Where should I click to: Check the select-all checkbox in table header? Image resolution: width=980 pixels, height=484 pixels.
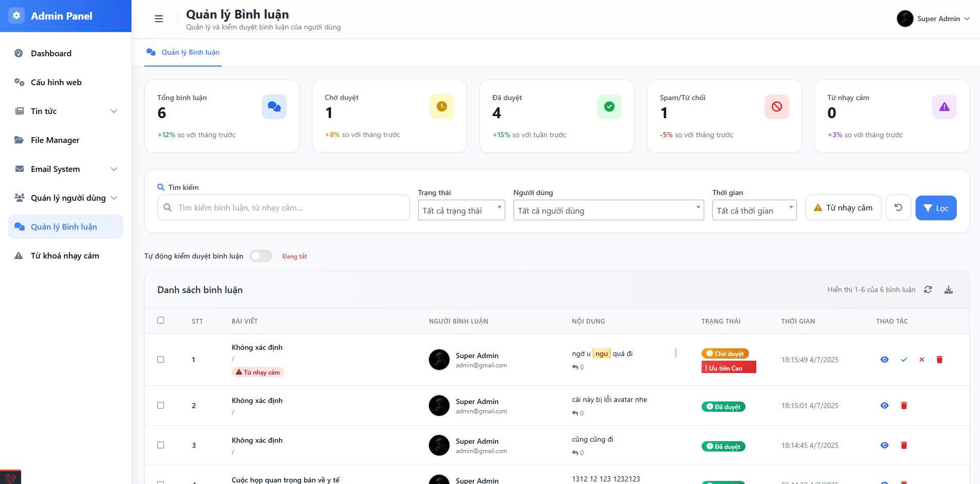(161, 320)
